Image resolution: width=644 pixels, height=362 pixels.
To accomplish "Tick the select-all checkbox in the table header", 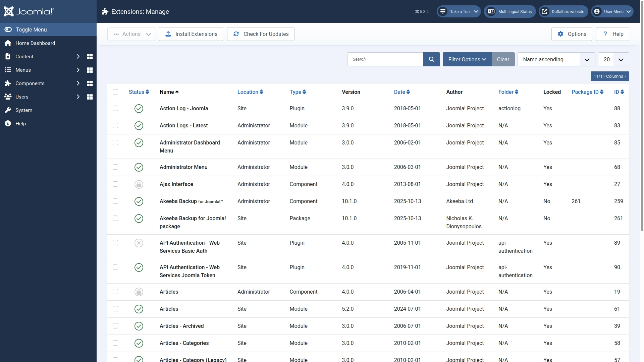I will click(115, 92).
